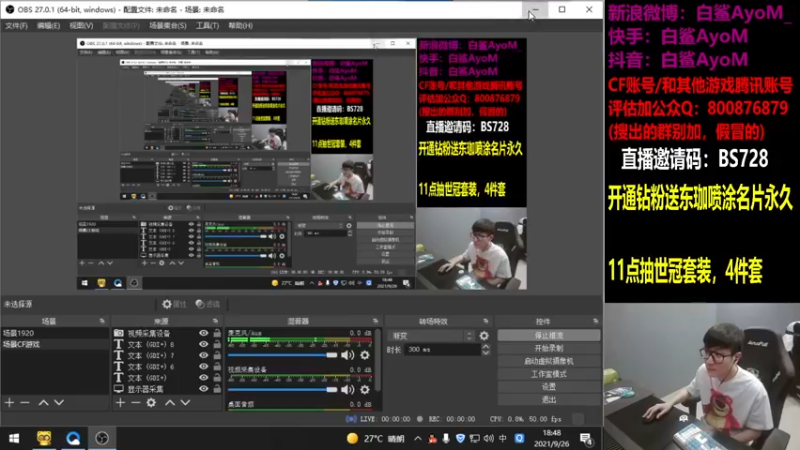800x450 pixels.
Task: Open the Windows Start menu
Action: pyautogui.click(x=14, y=438)
